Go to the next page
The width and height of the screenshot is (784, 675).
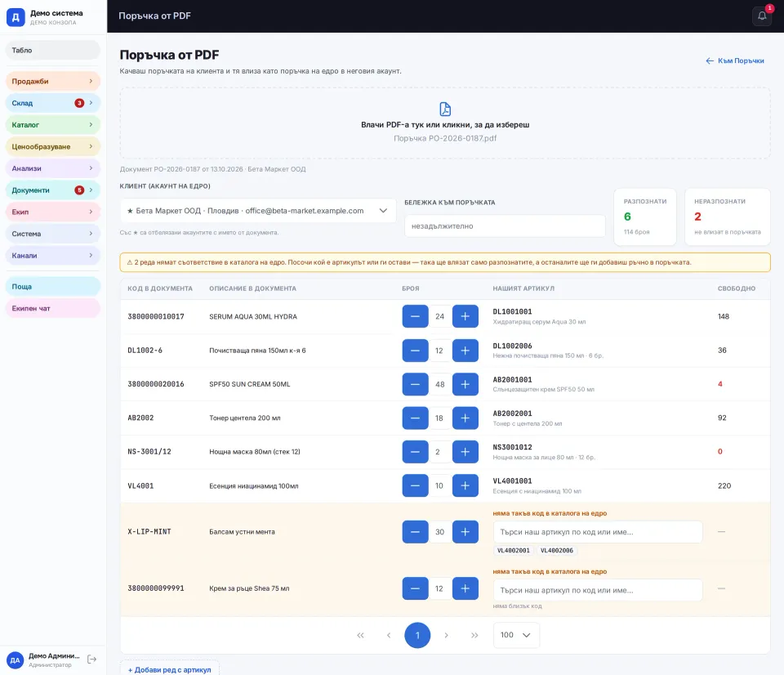[446, 635]
